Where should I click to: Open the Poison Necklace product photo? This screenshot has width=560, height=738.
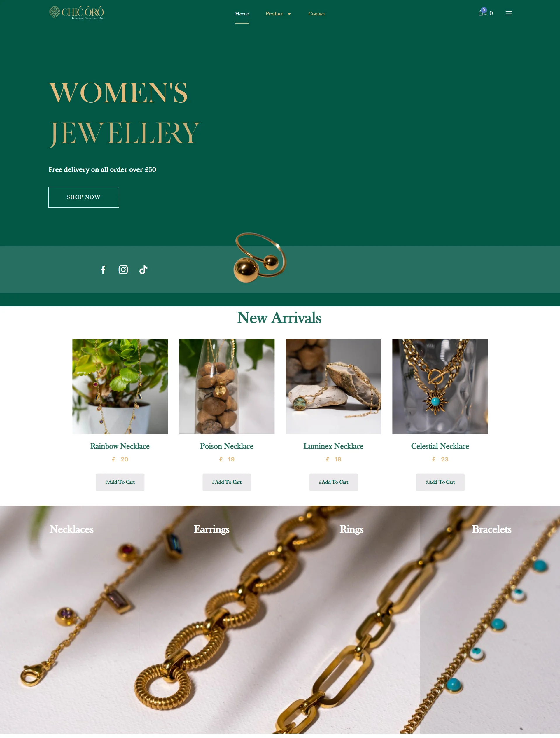227,386
